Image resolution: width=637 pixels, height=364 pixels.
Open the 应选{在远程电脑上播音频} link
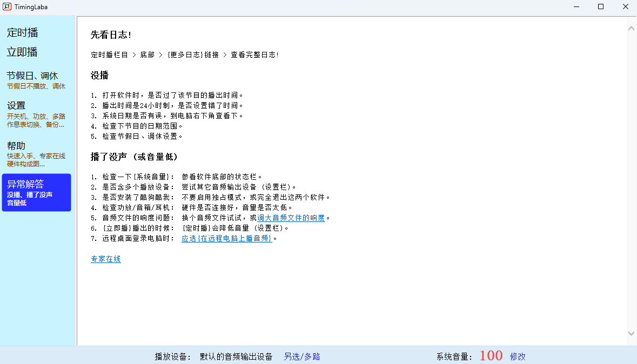click(x=227, y=239)
